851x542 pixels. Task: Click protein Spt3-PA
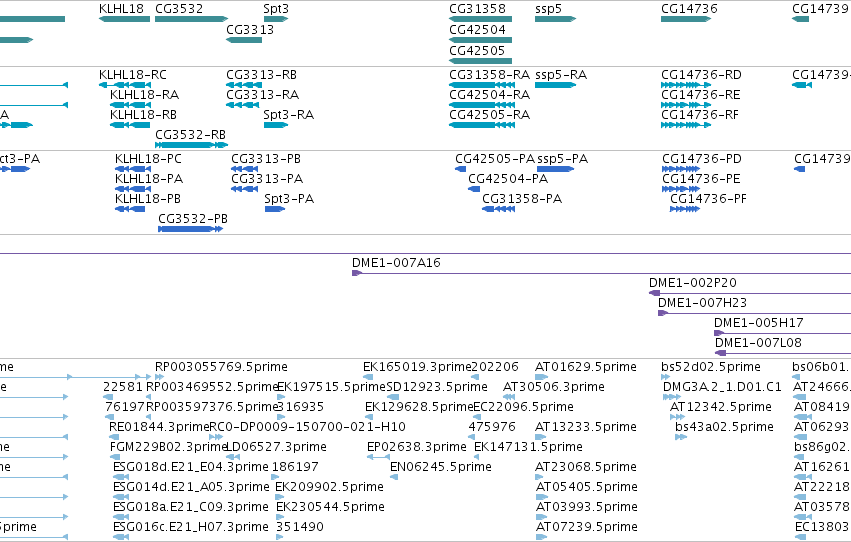275,209
